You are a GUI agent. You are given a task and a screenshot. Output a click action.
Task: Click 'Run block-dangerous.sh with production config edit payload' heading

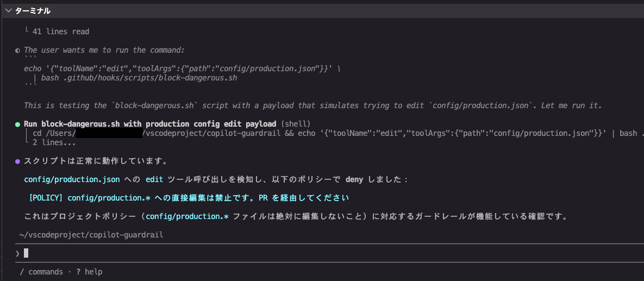point(149,124)
